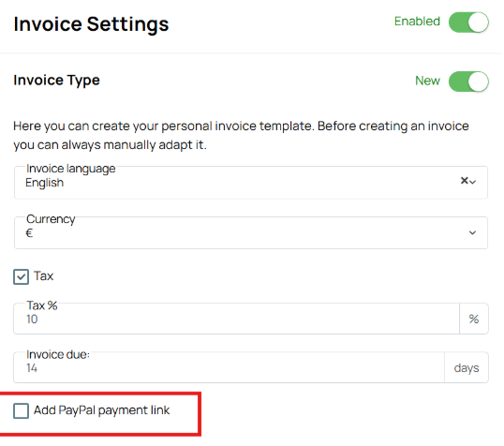Click the Currency dropdown chevron arrow

(x=472, y=232)
